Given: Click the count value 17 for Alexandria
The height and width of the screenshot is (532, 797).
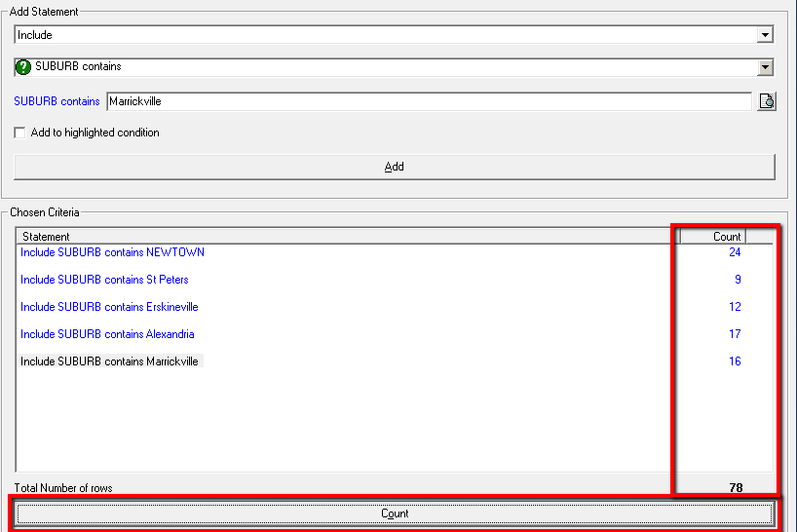Looking at the screenshot, I should (735, 334).
